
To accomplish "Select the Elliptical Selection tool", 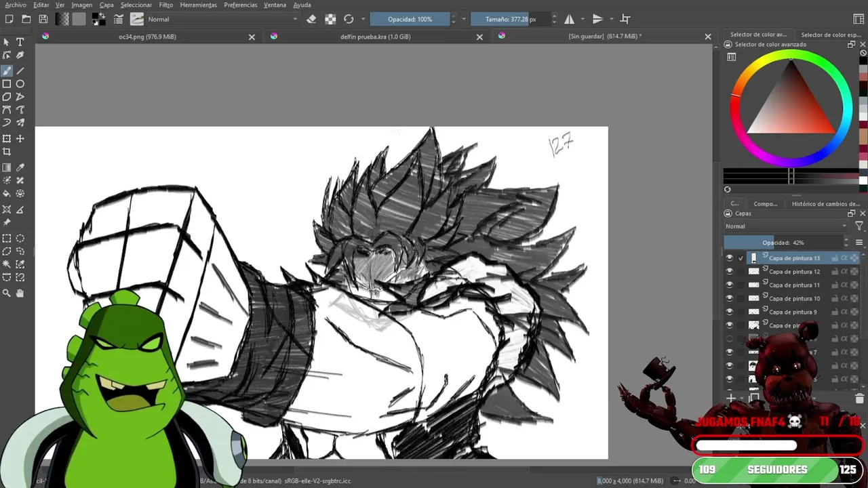I will [20, 239].
